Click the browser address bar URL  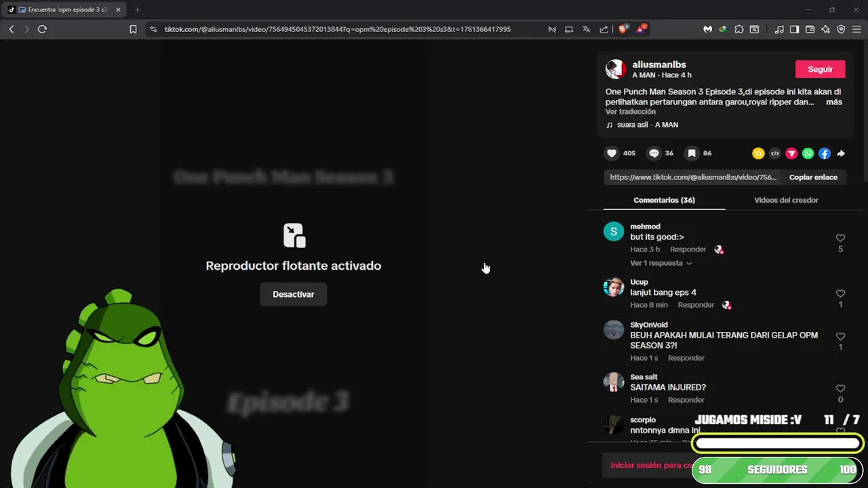(338, 29)
